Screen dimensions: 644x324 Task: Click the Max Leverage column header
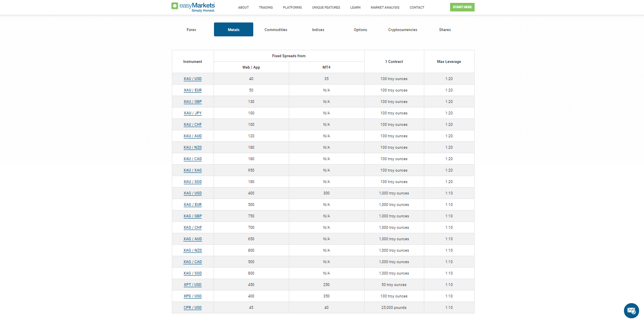coord(449,62)
